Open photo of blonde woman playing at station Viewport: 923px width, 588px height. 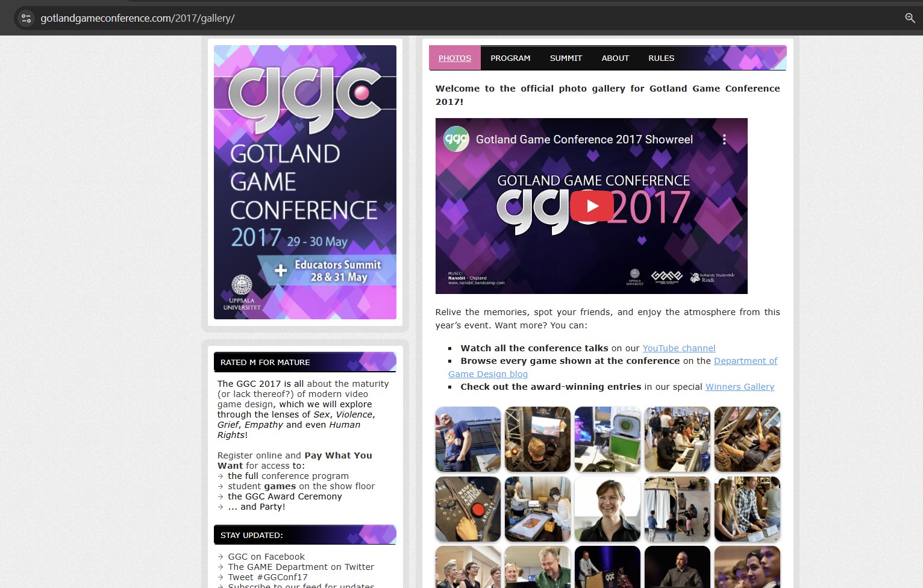[x=747, y=509]
